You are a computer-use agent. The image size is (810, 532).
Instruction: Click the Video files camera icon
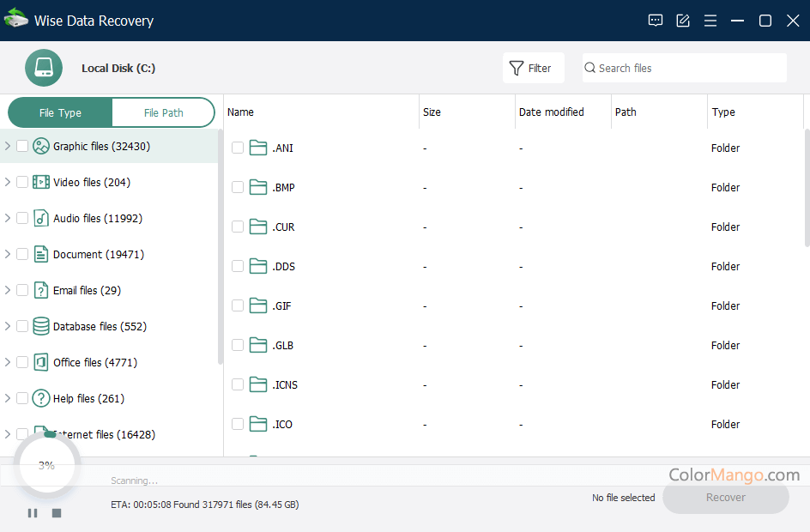click(x=40, y=182)
